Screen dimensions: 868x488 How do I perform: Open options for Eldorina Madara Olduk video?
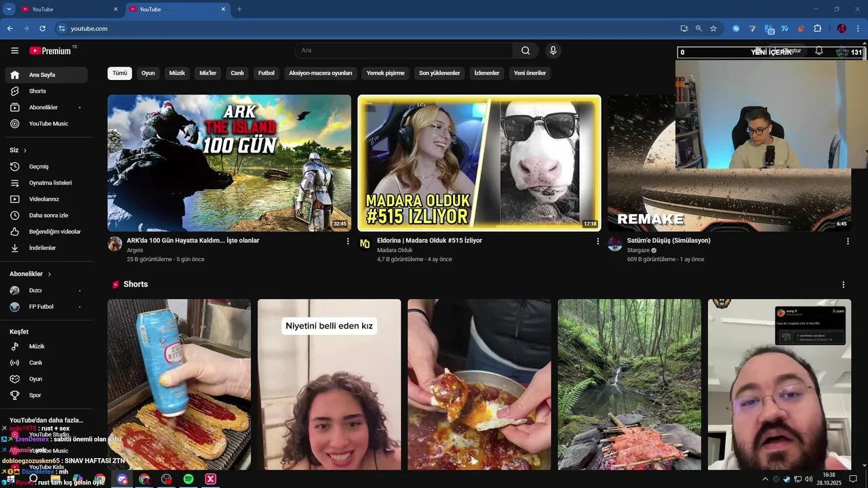tap(597, 241)
